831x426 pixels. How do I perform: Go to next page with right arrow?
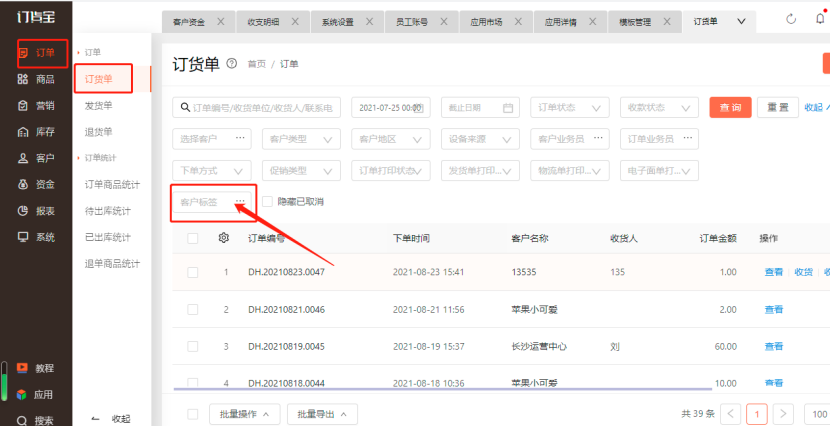(x=783, y=414)
